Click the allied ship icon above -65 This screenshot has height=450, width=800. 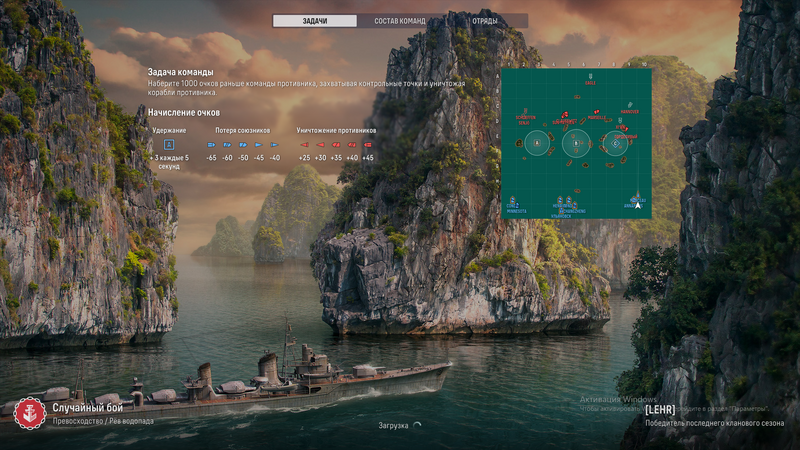click(211, 145)
